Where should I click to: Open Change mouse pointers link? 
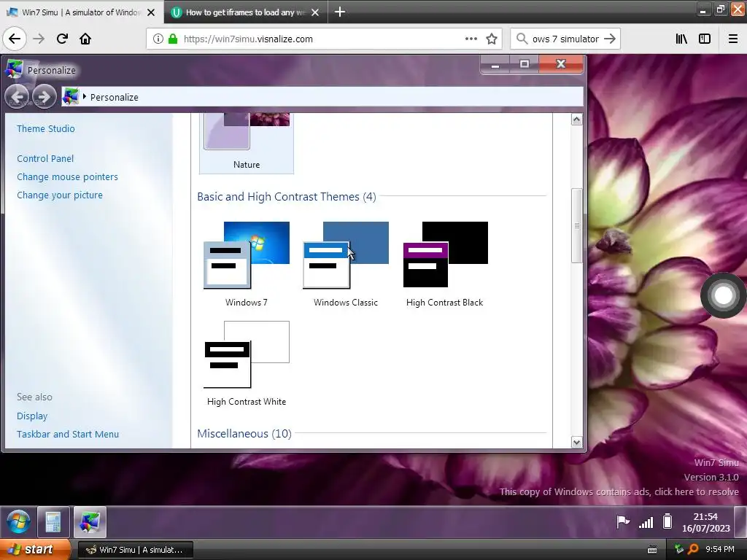67,176
